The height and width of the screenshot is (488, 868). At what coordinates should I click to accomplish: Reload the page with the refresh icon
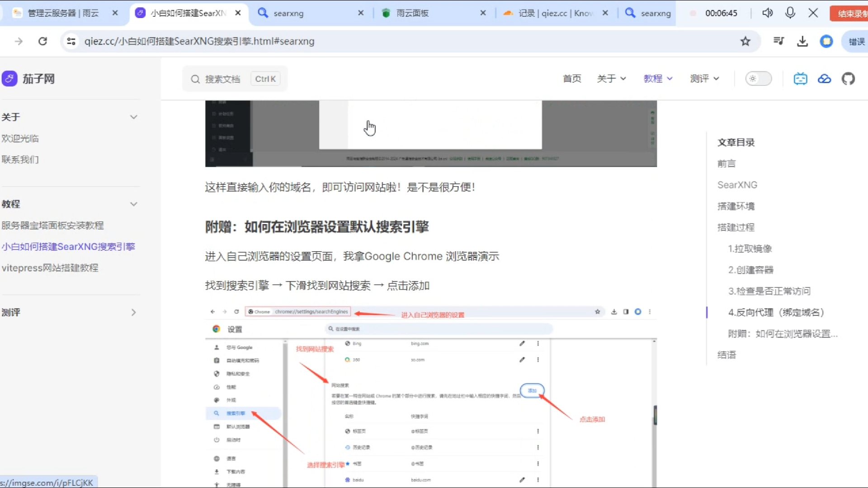(x=42, y=41)
